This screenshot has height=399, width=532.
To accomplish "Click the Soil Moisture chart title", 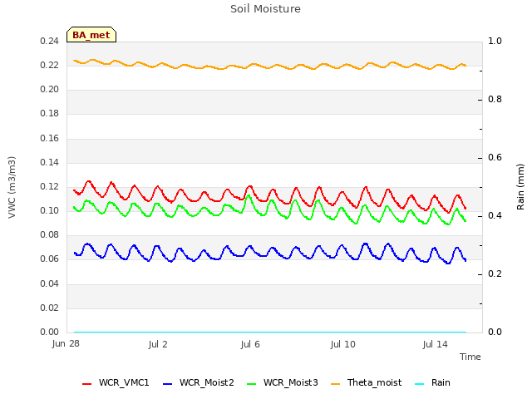I will click(265, 9).
